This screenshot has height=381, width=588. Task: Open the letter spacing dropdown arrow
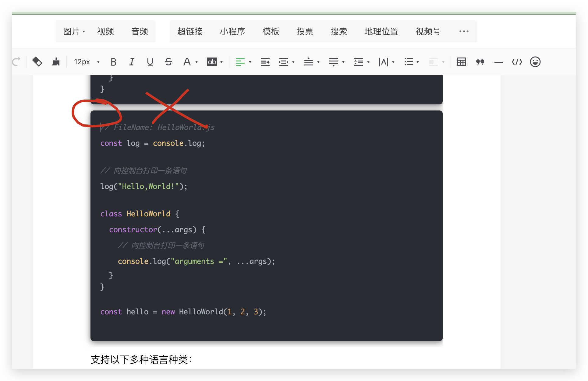[393, 62]
